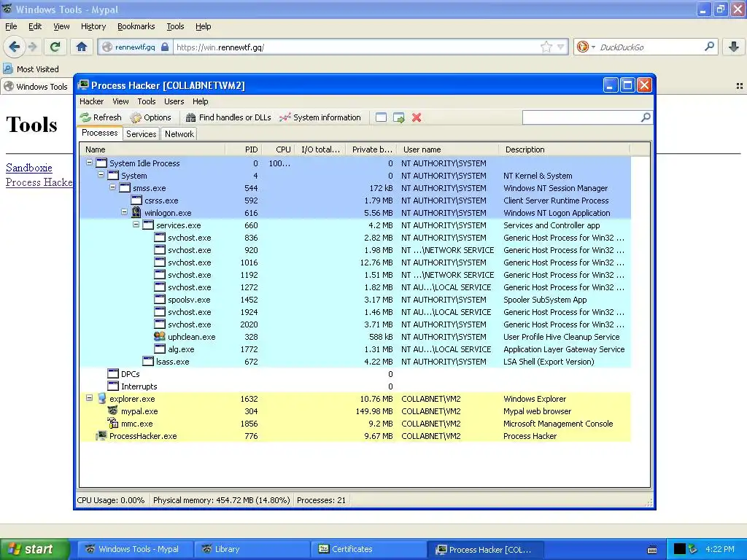
Task: Select svchost.exe with PID 1016
Action: coord(355,262)
